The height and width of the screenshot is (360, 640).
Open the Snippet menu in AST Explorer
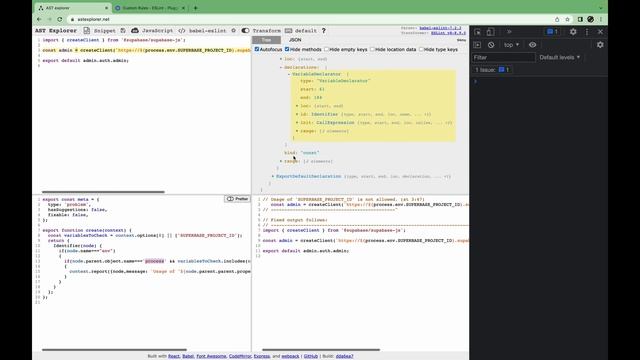[100, 31]
